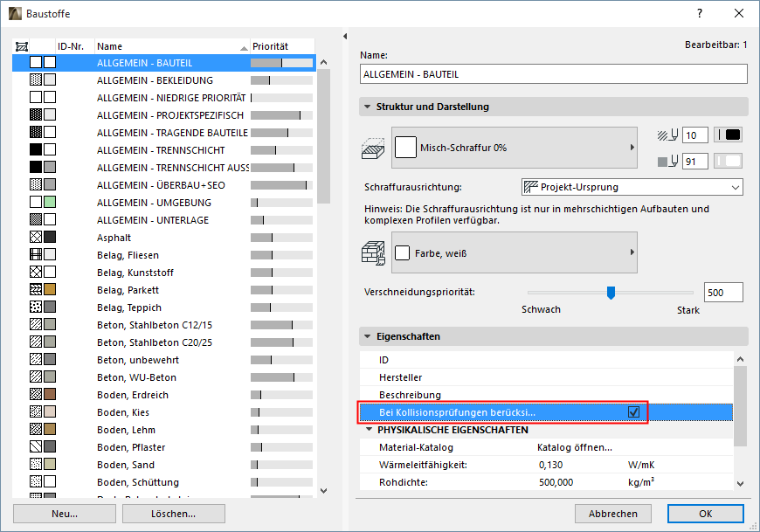Click the cut fill hatch icon beside Misch-Schraffur
This screenshot has height=532, width=760.
[x=373, y=149]
